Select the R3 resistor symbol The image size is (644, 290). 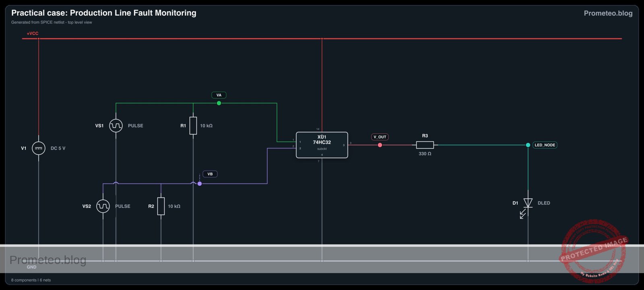click(425, 145)
